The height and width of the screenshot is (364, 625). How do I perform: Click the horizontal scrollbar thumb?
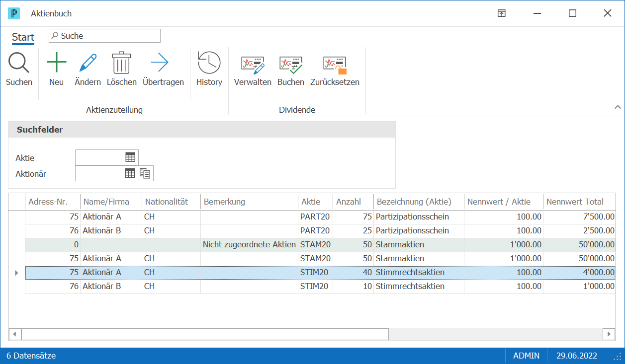205,334
